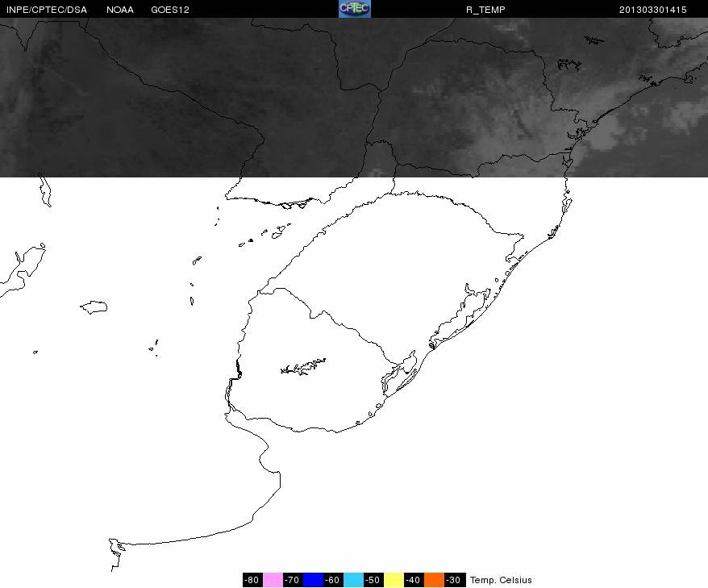Select the -50 legend value
Image resolution: width=708 pixels, height=588 pixels.
(373, 580)
